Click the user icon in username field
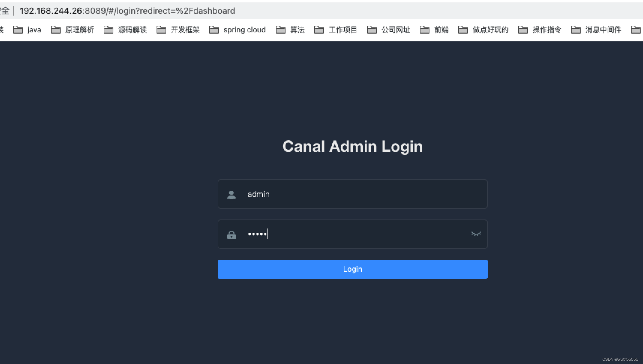Screen dimensions: 643x364 [231, 195]
